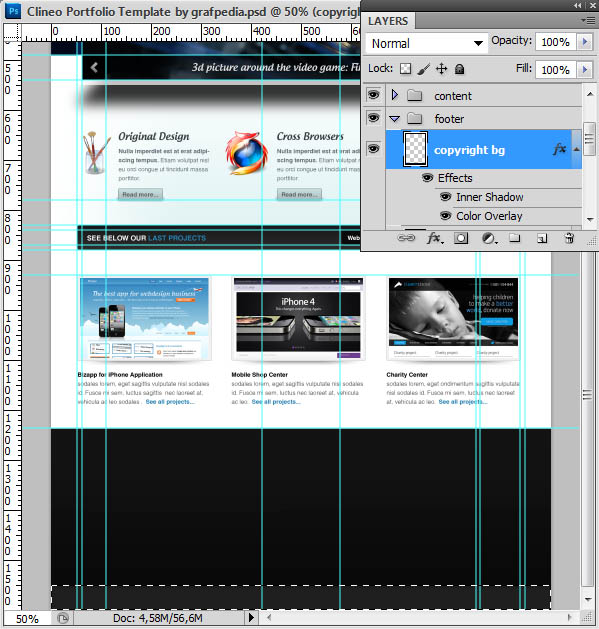
Task: Click the Mobile Shop Center thumbnail
Action: (298, 319)
